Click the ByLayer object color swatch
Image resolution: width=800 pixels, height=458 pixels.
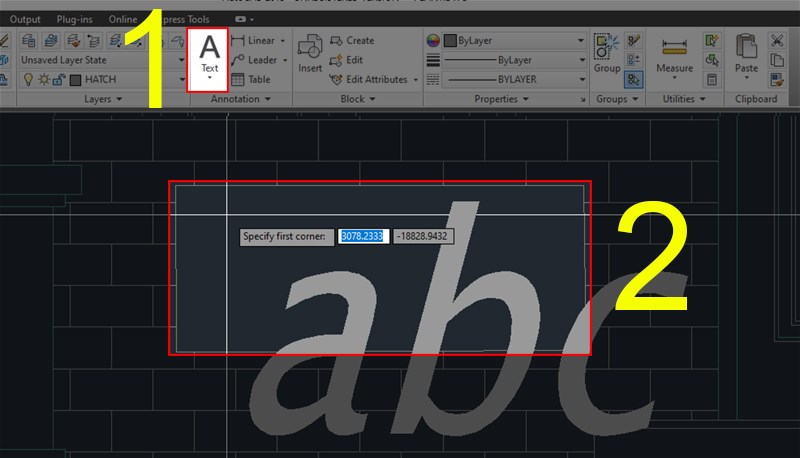[450, 41]
